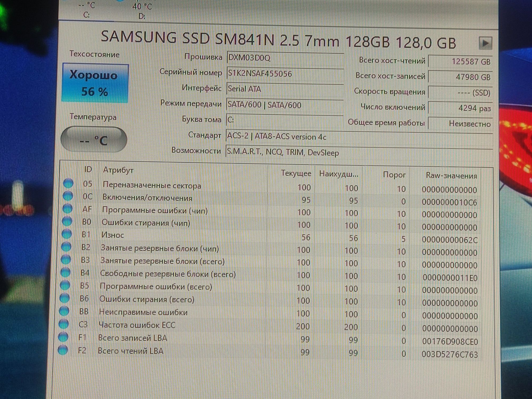Select the Неисправимые ошибки attribute row
Screen dimensions: 532x399
coord(270,313)
